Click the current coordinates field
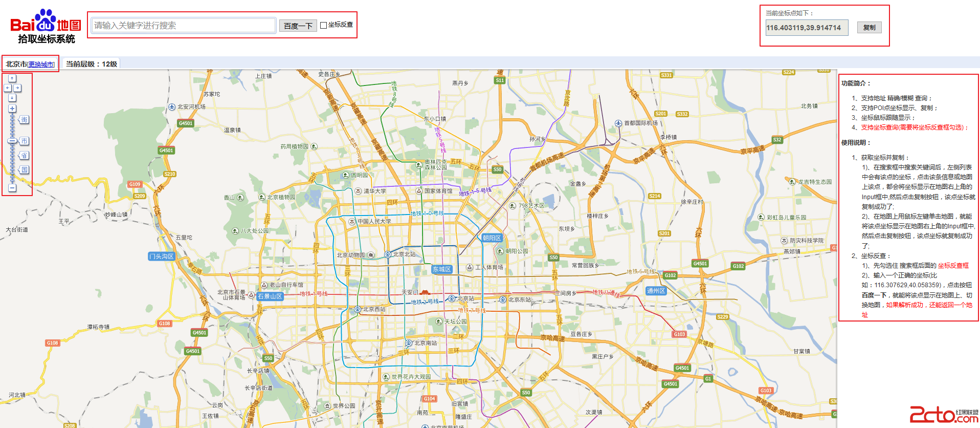This screenshot has height=428, width=980. point(807,28)
